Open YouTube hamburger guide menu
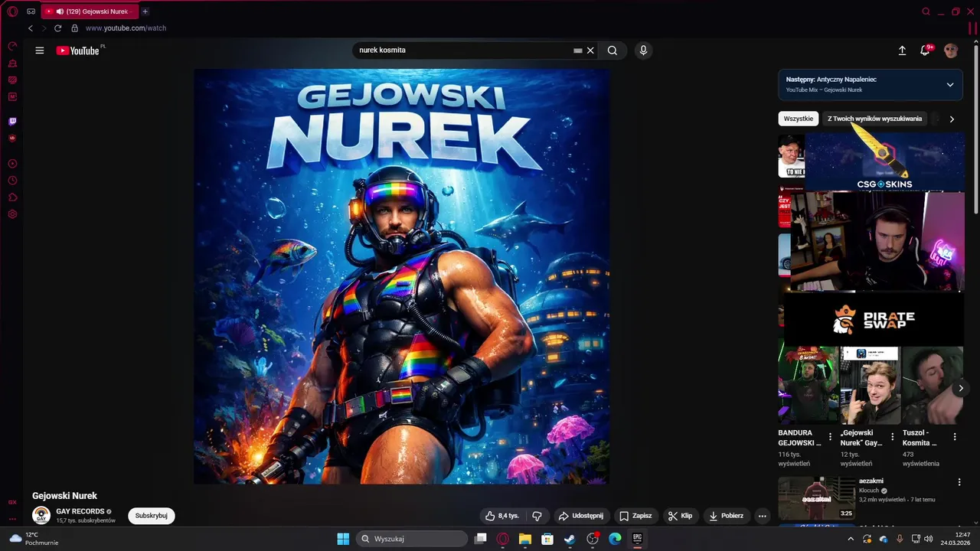 coord(40,51)
